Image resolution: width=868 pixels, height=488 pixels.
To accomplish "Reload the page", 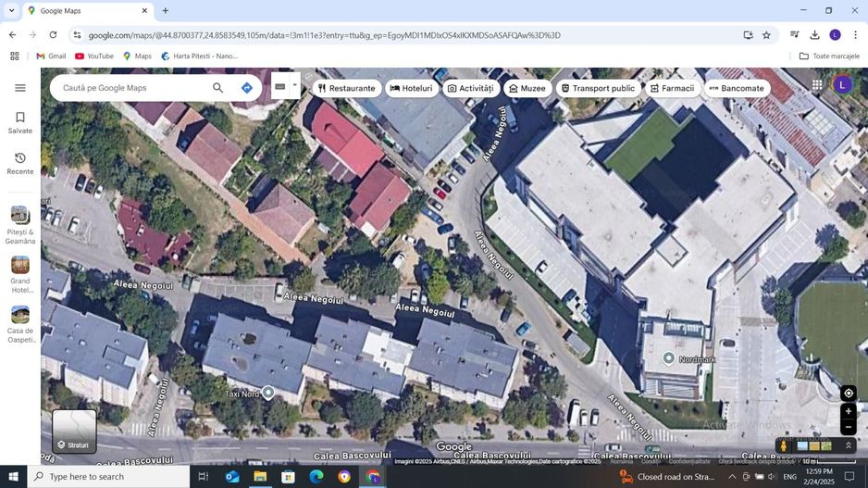I will click(53, 35).
